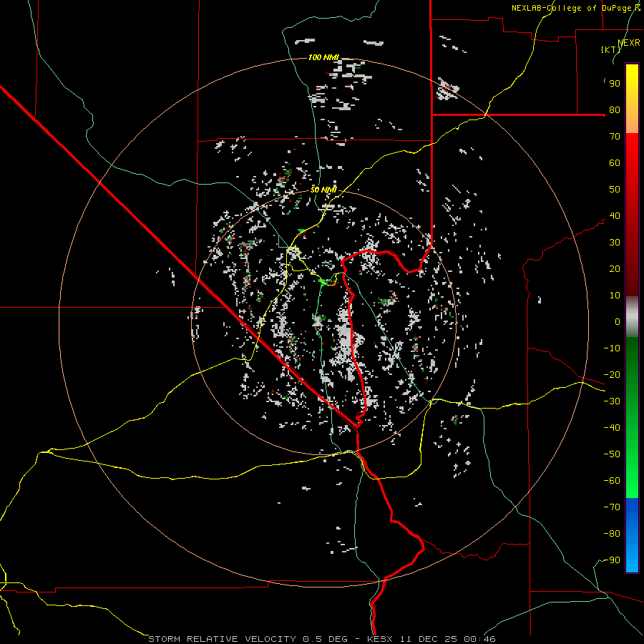Click the 70 value on velocity scale

click(615, 137)
